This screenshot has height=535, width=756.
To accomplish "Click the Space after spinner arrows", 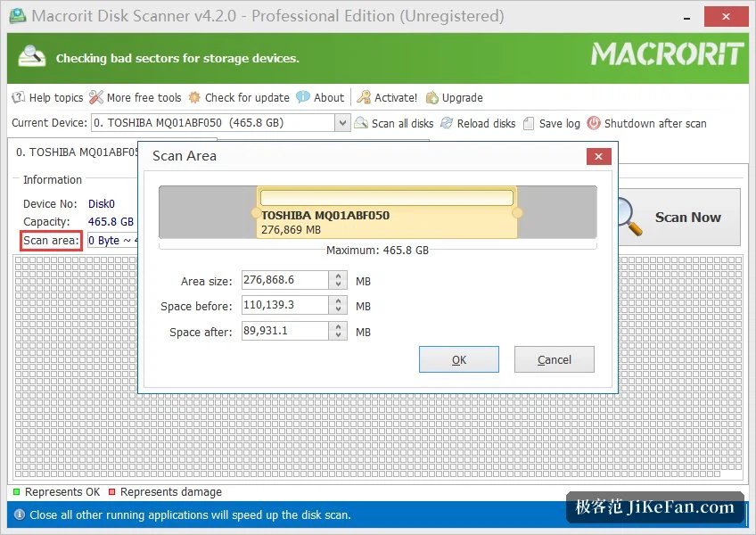I will coord(338,331).
